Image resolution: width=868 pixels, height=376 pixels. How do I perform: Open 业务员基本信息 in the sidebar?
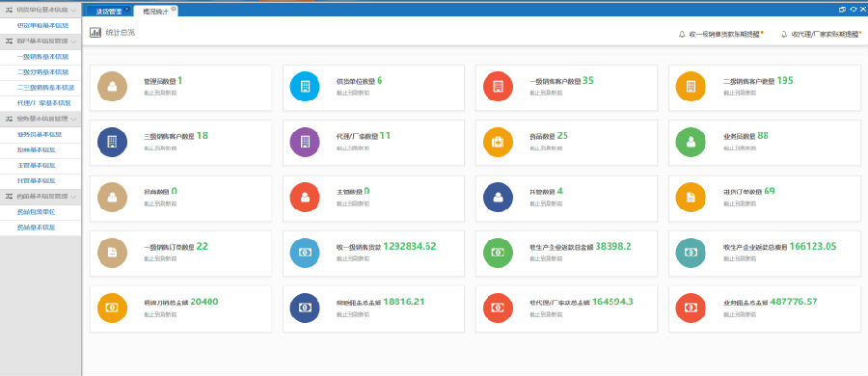coord(40,134)
